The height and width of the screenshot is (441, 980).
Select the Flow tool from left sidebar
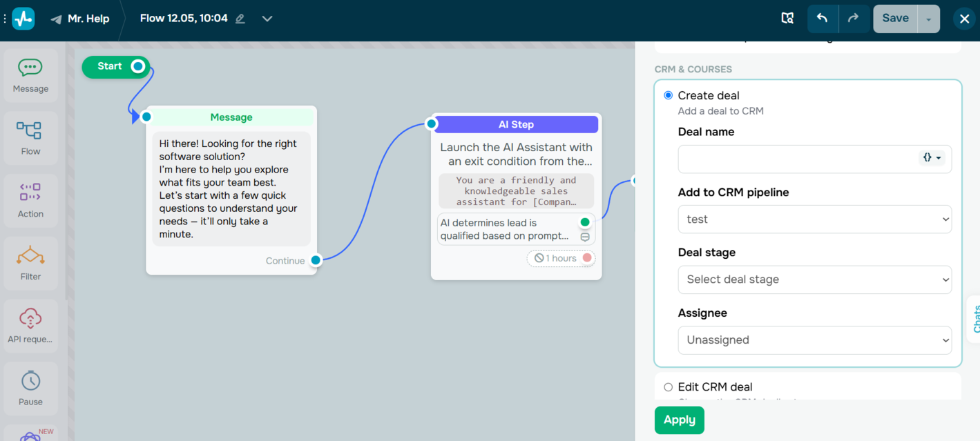(x=30, y=137)
